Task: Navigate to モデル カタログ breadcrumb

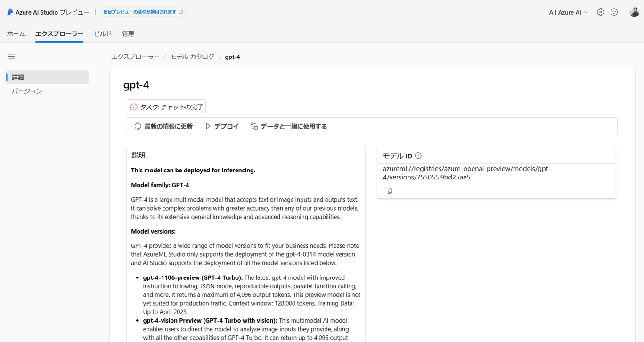Action: point(192,57)
